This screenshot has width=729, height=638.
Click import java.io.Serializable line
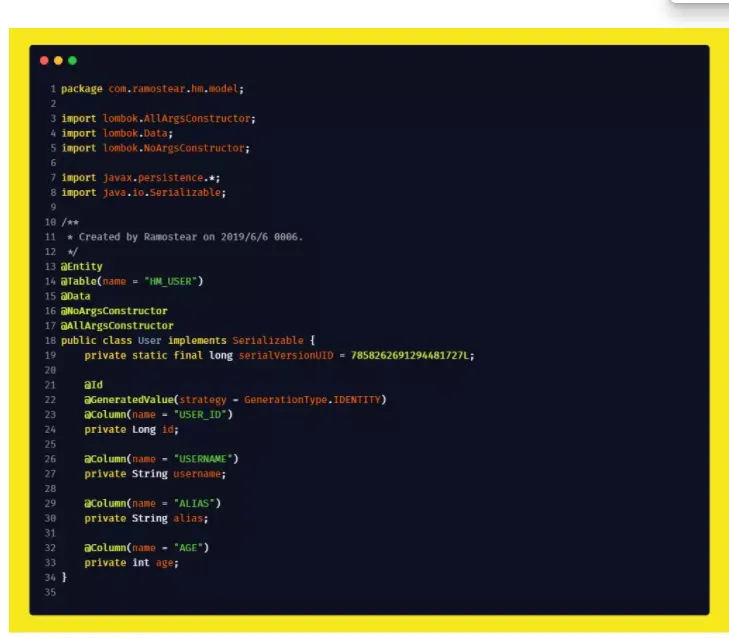pos(144,193)
